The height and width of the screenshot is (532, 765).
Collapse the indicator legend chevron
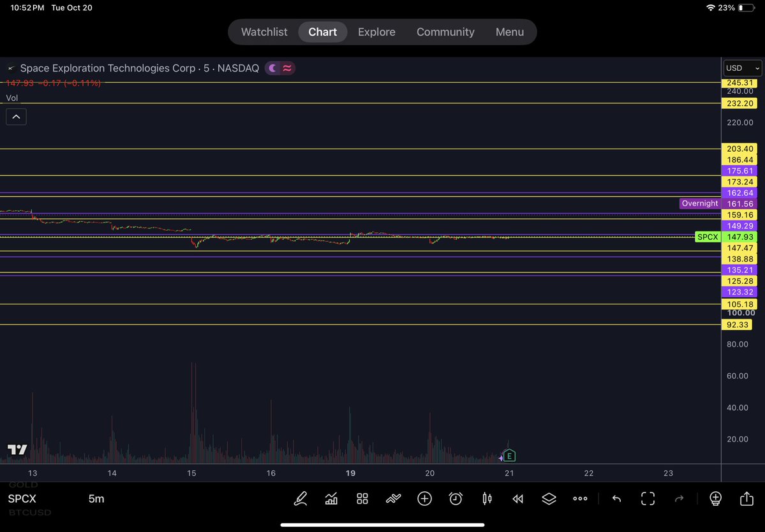click(x=16, y=117)
